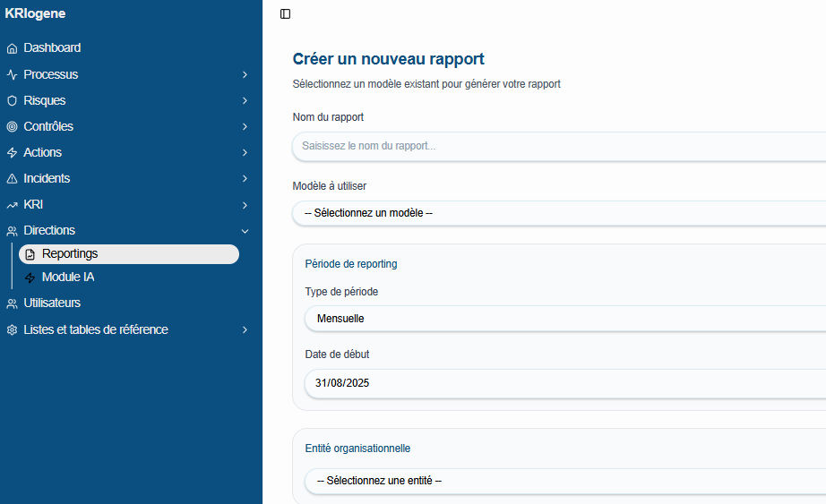
Task: Click the Processus pulse icon
Action: pos(12,74)
